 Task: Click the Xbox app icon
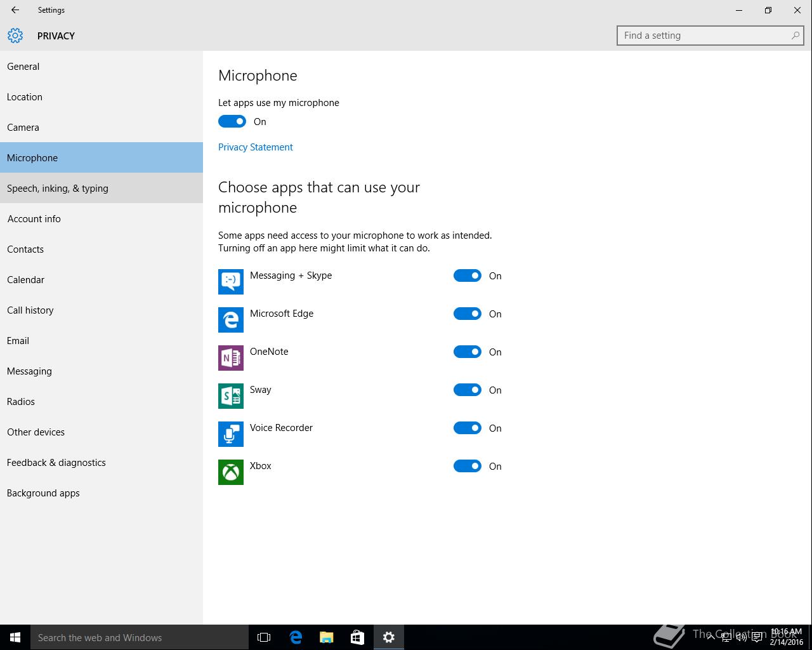click(231, 472)
